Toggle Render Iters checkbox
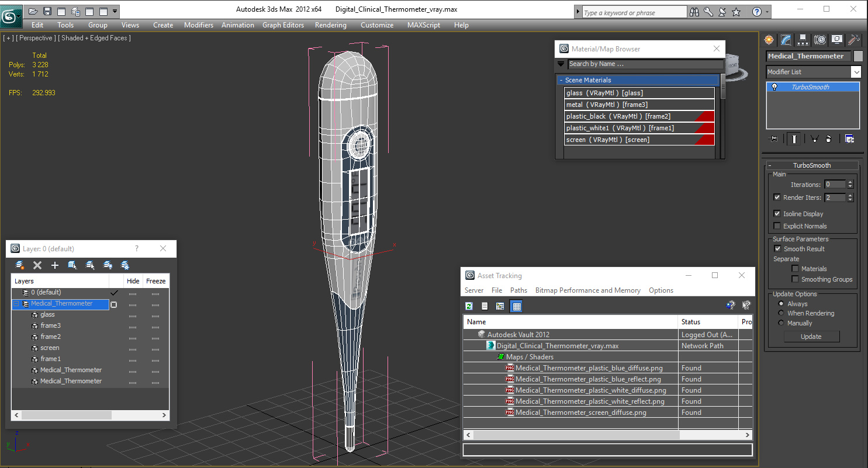Screen dimensions: 868x468 (x=777, y=197)
